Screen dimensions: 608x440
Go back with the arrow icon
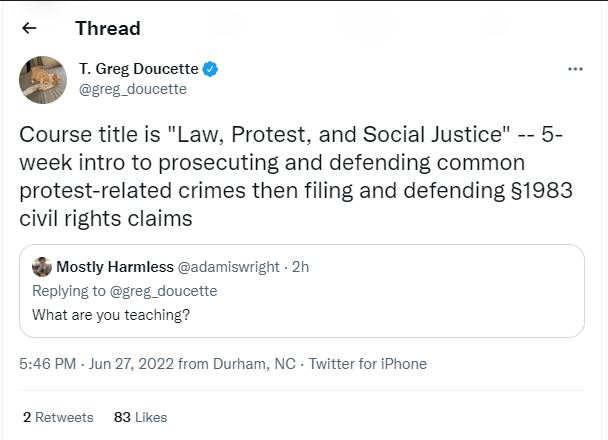click(x=29, y=28)
